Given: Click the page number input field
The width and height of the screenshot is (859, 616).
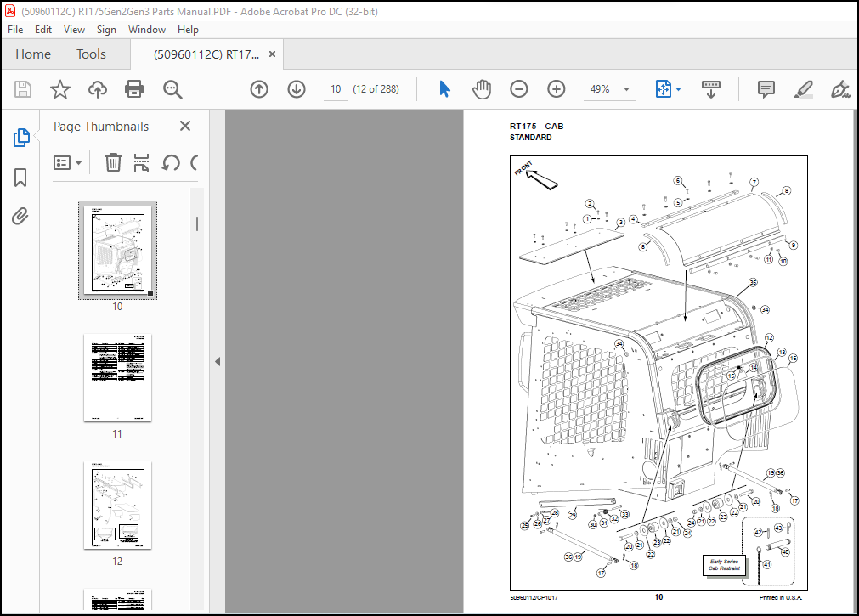Looking at the screenshot, I should click(x=336, y=89).
